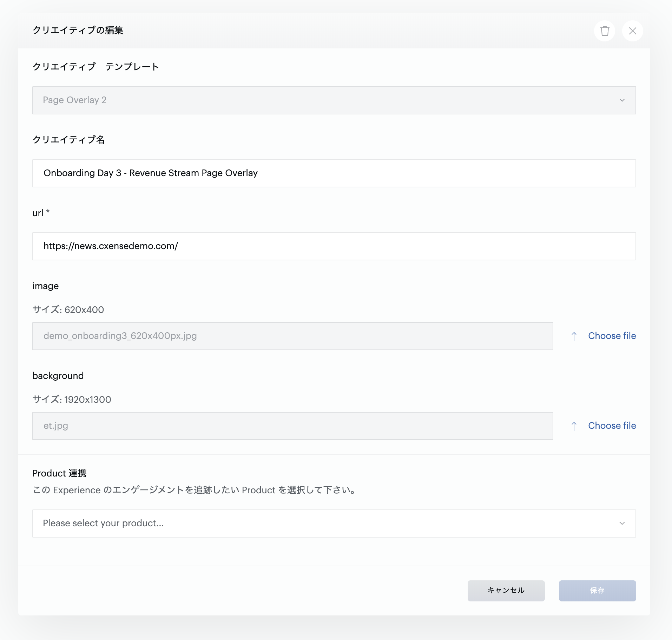The image size is (672, 640).
Task: Click the キャンセル cancel button
Action: [x=506, y=591]
